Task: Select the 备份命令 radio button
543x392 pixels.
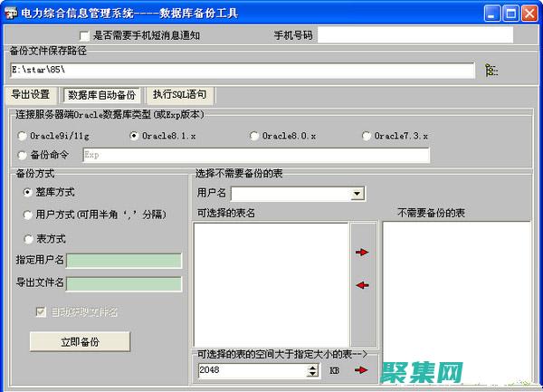Action: coord(22,155)
